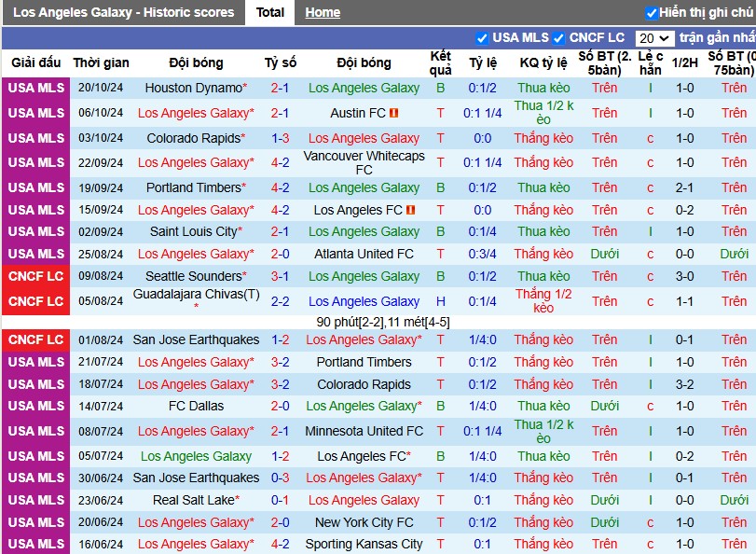
Task: Click the 2-1 half-time score on 19/09/24
Action: click(684, 187)
